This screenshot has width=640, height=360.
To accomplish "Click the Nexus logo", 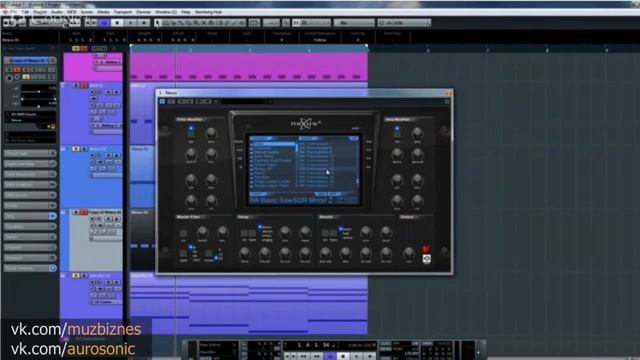I will (306, 123).
